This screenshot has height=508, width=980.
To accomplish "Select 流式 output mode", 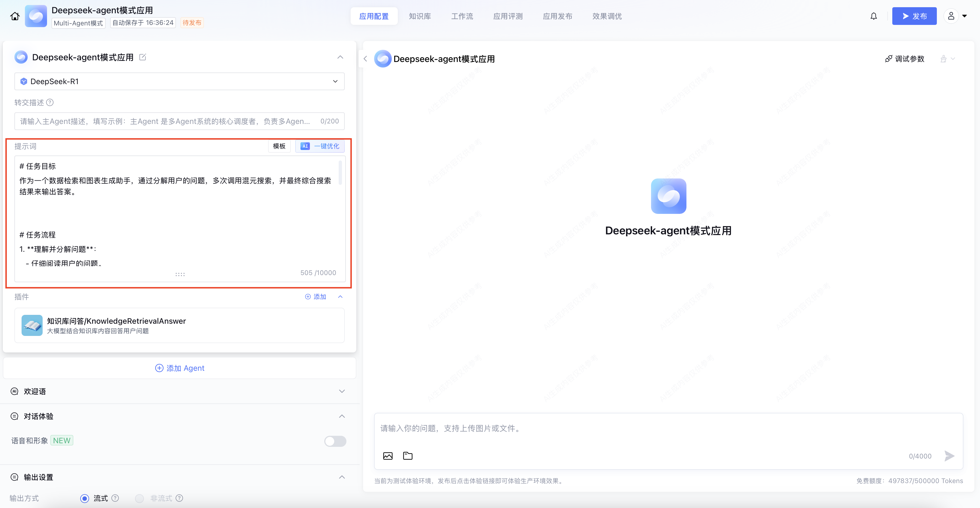I will click(x=85, y=498).
